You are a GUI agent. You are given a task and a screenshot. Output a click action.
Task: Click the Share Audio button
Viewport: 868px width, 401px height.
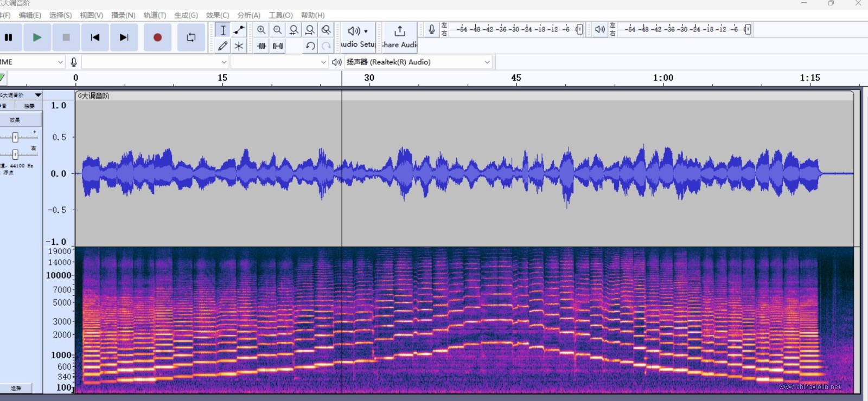pyautogui.click(x=400, y=37)
